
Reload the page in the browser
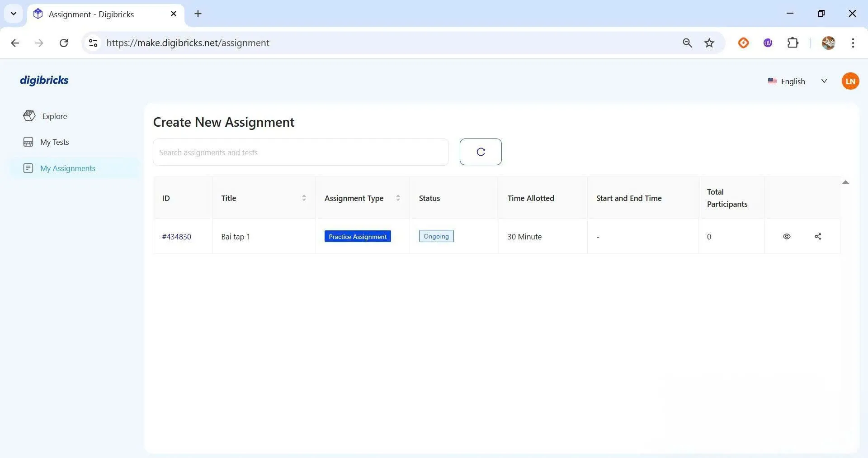64,43
